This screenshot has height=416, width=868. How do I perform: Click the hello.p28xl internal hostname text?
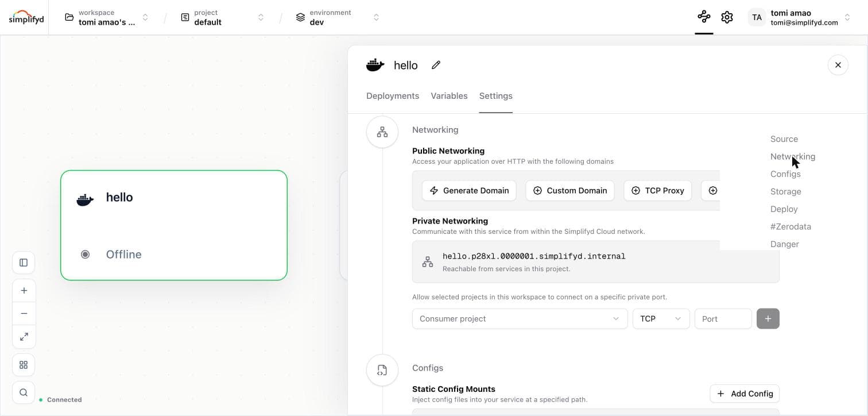tap(534, 256)
